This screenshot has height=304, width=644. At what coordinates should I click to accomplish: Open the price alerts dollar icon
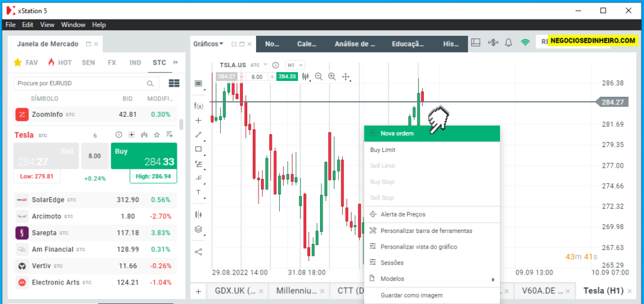[x=492, y=42]
